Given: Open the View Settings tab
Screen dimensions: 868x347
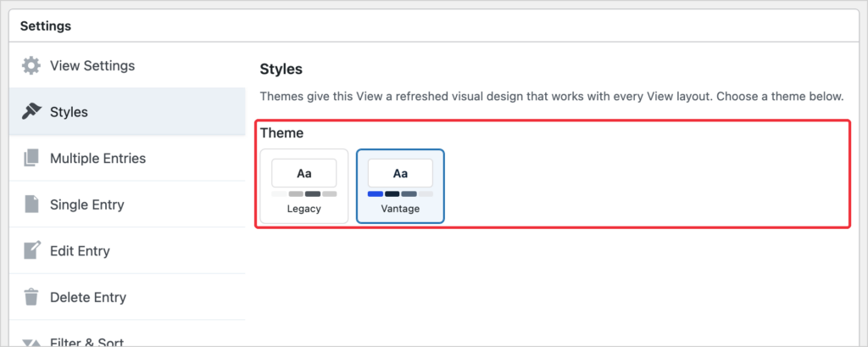Looking at the screenshot, I should [127, 66].
